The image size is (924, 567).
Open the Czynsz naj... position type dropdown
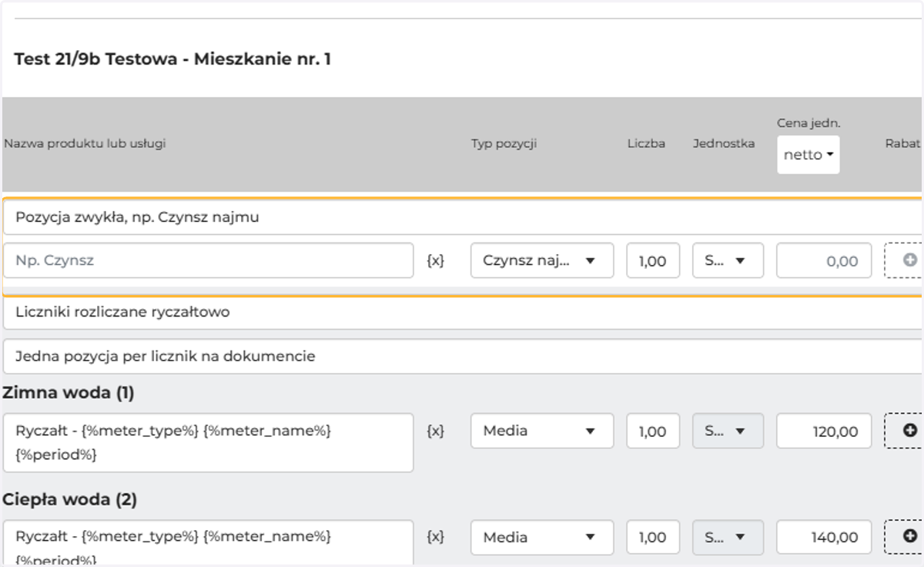pyautogui.click(x=542, y=260)
